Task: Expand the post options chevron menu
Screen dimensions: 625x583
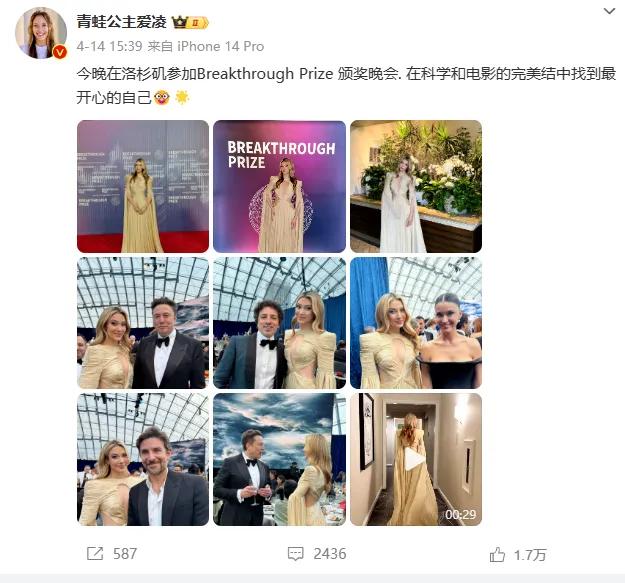Action: 609,11
